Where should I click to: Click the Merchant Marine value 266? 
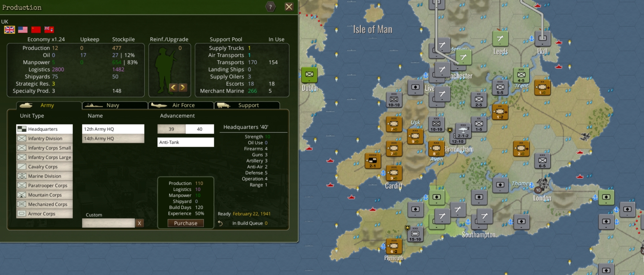[x=252, y=91]
